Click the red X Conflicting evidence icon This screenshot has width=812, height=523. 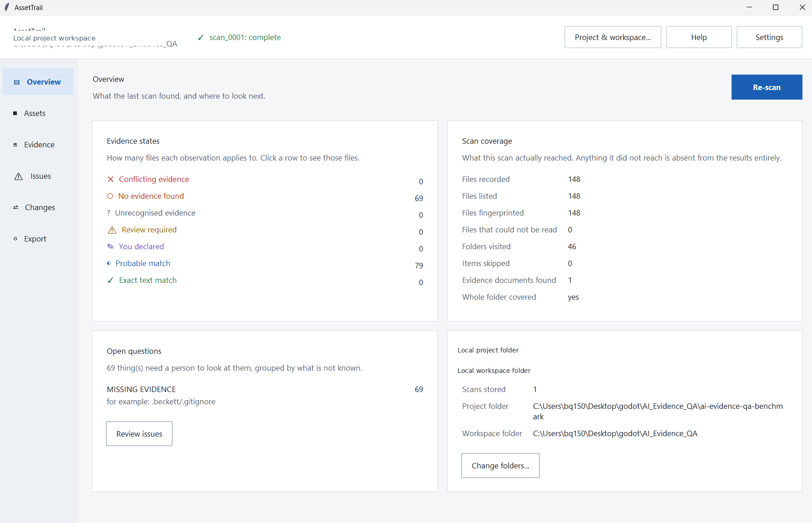click(110, 179)
